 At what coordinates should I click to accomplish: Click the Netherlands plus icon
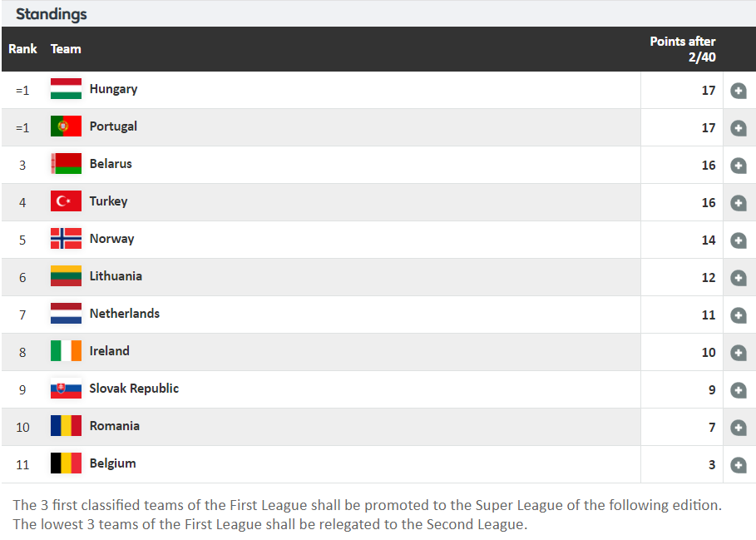(739, 315)
